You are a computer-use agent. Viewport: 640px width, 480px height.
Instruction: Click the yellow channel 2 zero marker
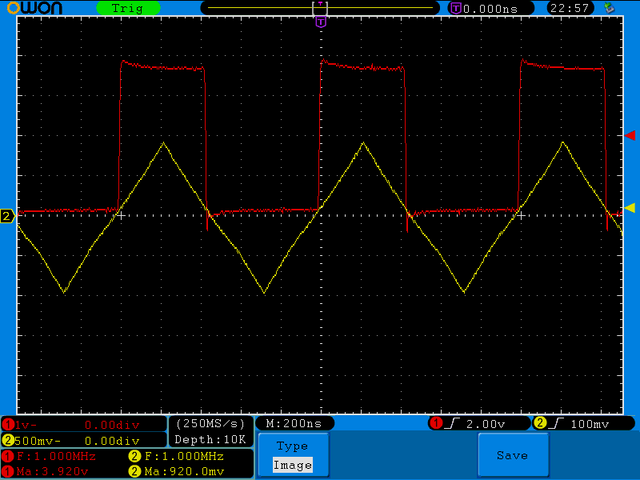point(7,216)
